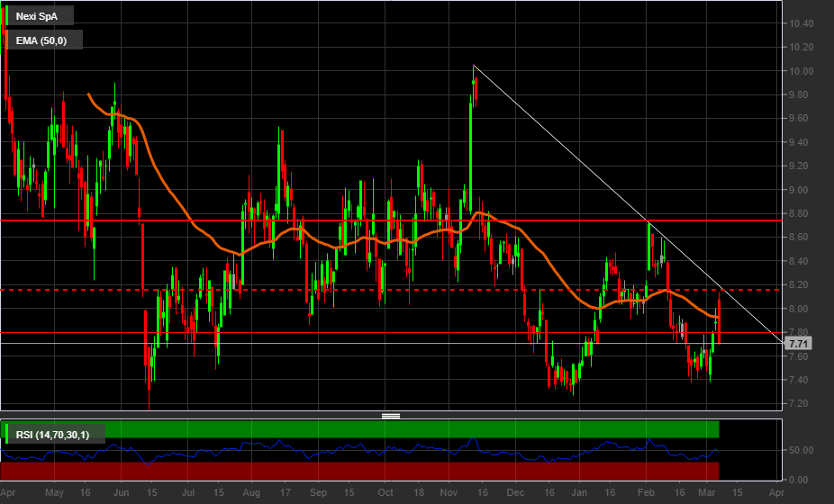Click the Nov date axis label
The height and width of the screenshot is (504, 834).
[x=449, y=493]
